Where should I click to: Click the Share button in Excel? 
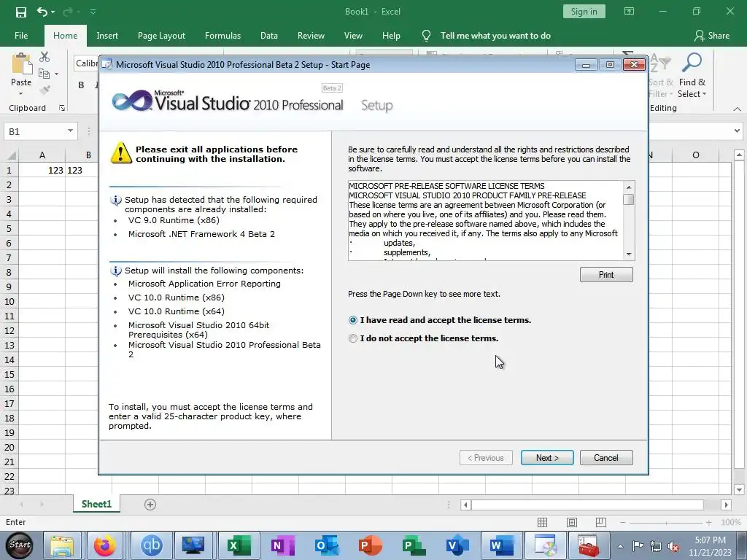[712, 36]
